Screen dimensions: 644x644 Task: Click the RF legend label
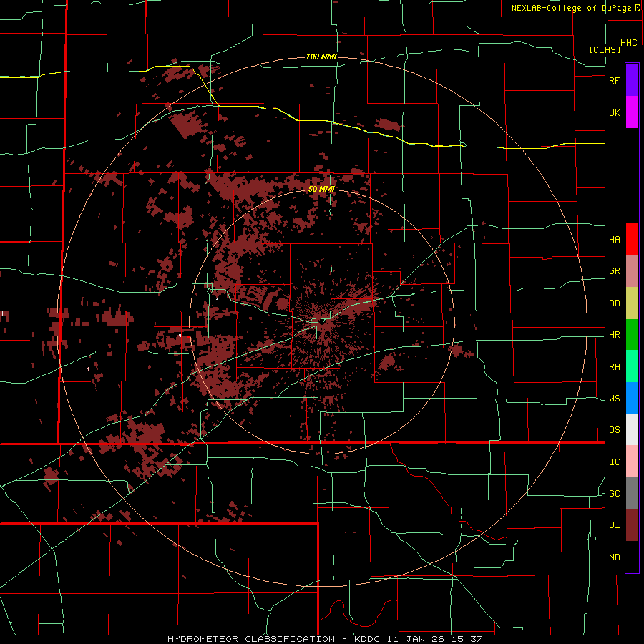coord(614,80)
